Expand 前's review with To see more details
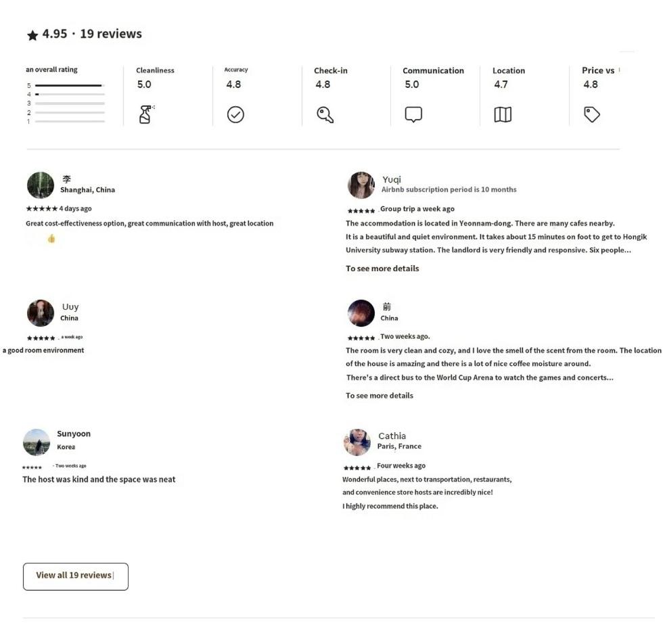Viewport: 663px width, 644px height. coord(379,396)
